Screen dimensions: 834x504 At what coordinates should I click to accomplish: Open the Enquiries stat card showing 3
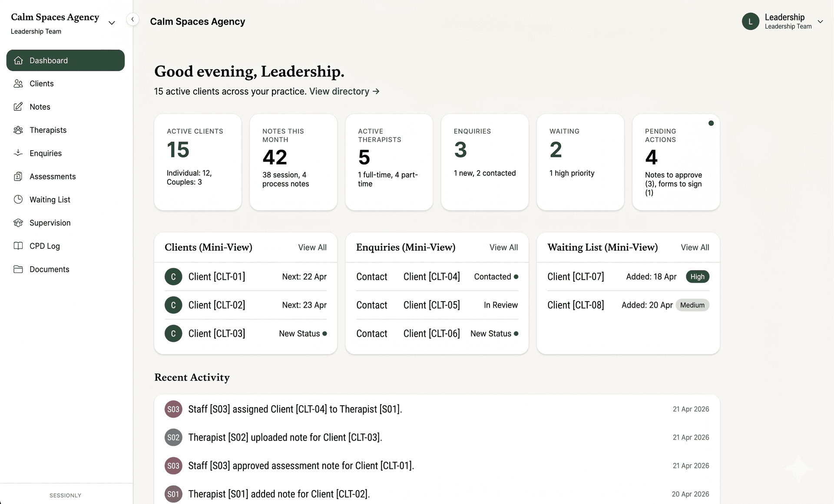[485, 162]
